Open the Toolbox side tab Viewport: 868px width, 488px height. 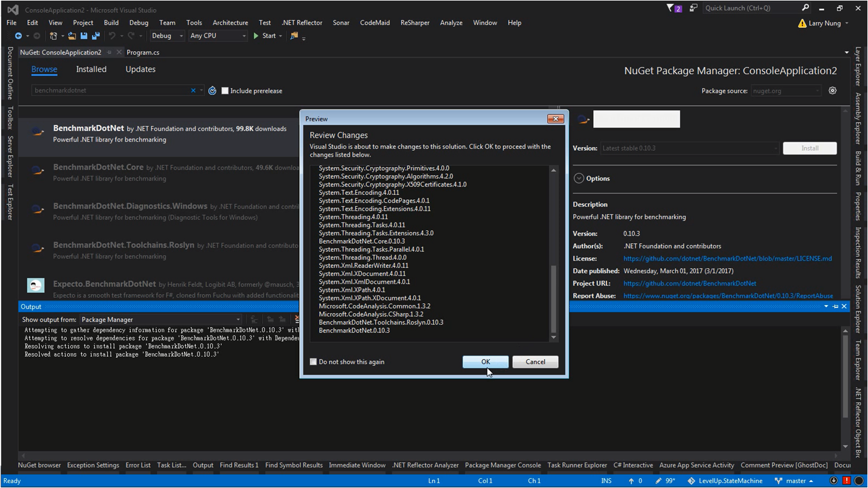tap(10, 118)
